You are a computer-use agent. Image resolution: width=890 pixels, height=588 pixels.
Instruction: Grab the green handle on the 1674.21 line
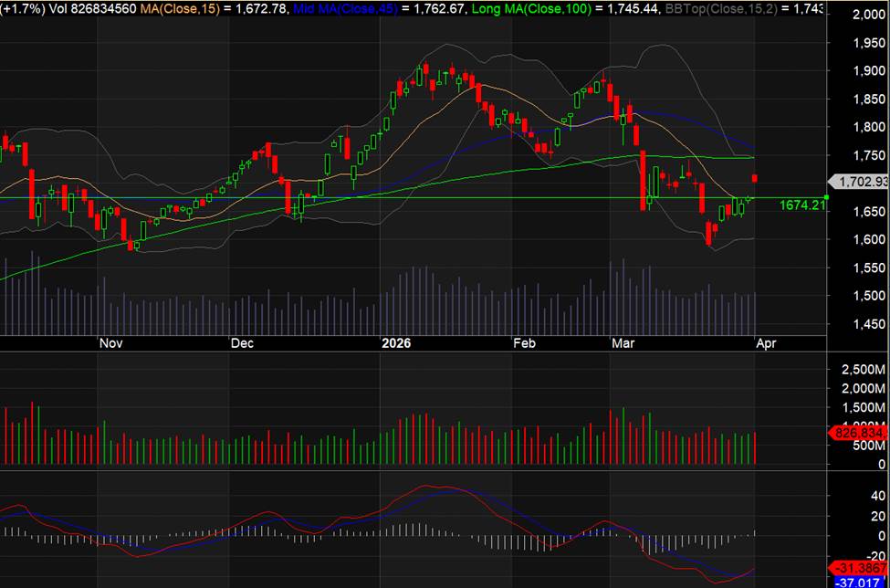tap(826, 197)
